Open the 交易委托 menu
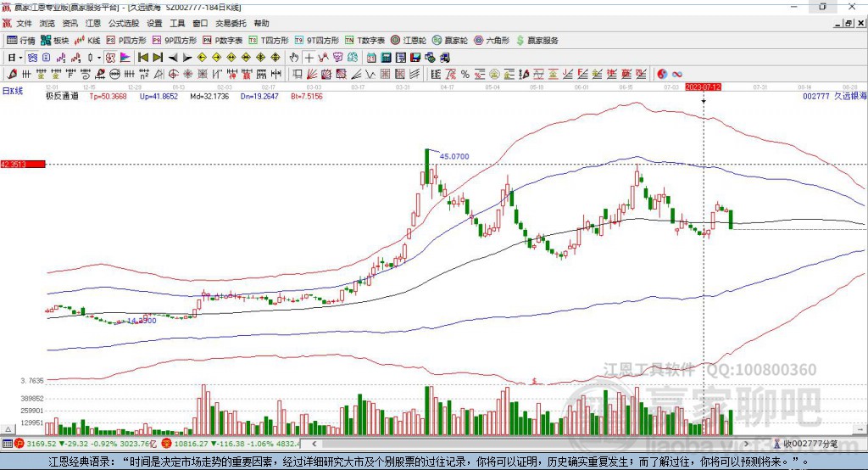Image resolution: width=868 pixels, height=470 pixels. [231, 23]
